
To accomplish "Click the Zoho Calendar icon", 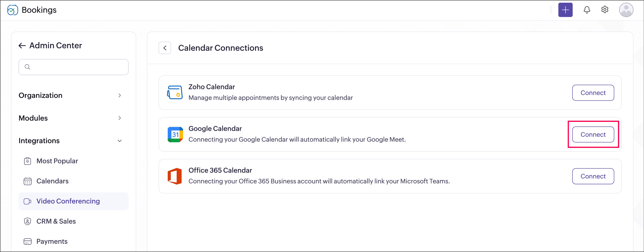I will pos(175,93).
